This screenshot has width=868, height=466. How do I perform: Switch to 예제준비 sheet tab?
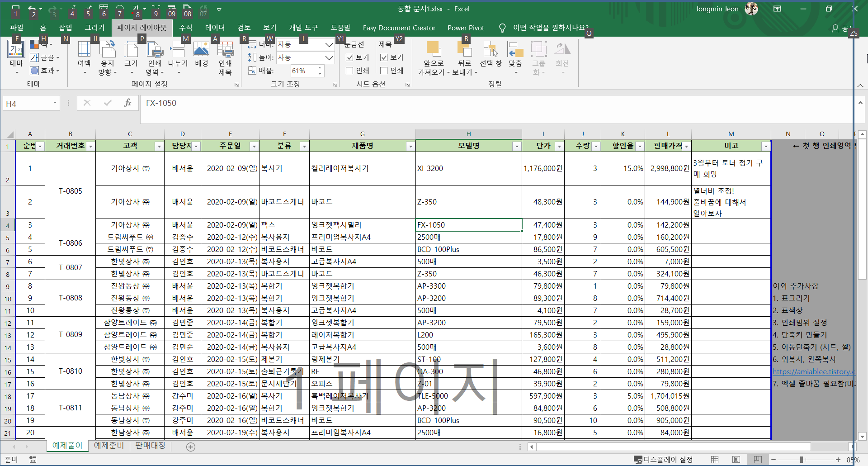pyautogui.click(x=109, y=446)
